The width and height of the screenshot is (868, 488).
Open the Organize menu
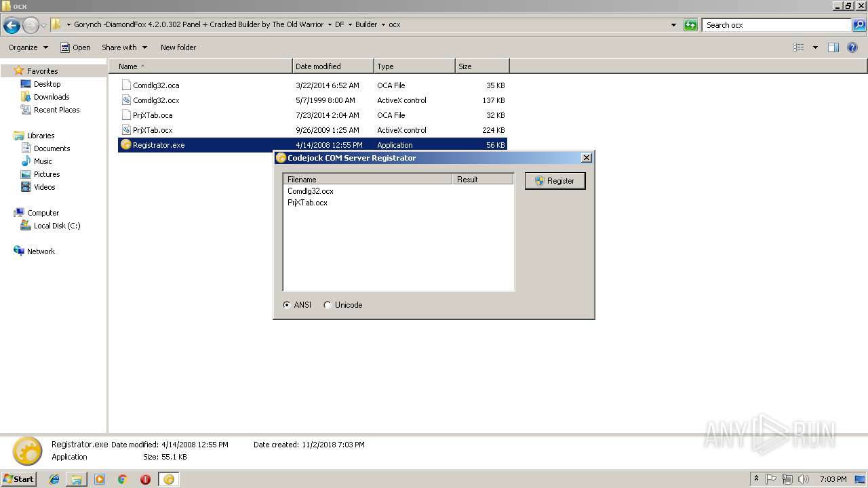(28, 47)
